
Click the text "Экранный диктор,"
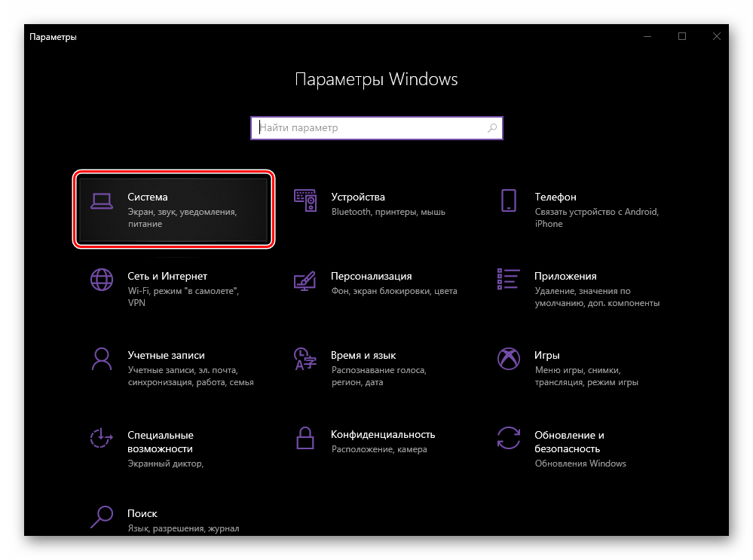pos(166,464)
